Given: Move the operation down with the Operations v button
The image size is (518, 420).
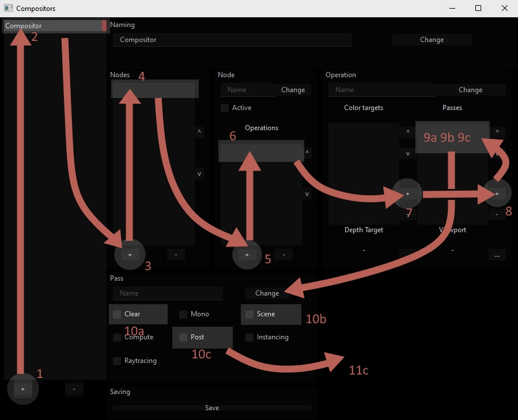Looking at the screenshot, I should pyautogui.click(x=307, y=194).
